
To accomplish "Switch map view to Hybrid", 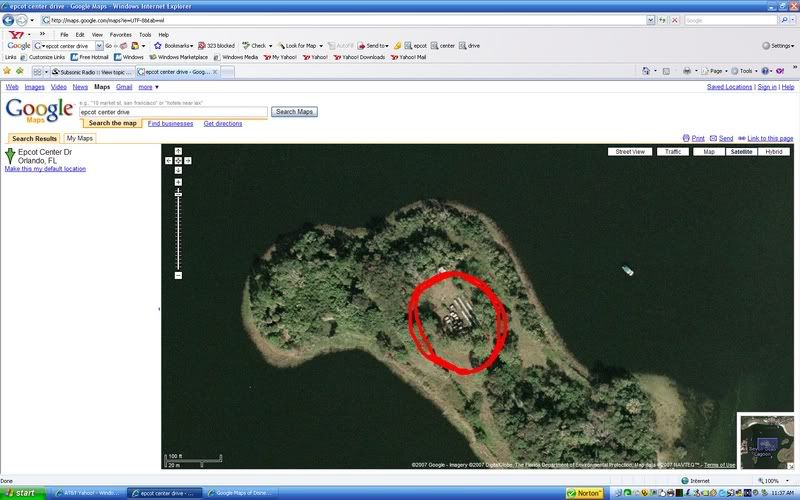I will pos(773,152).
